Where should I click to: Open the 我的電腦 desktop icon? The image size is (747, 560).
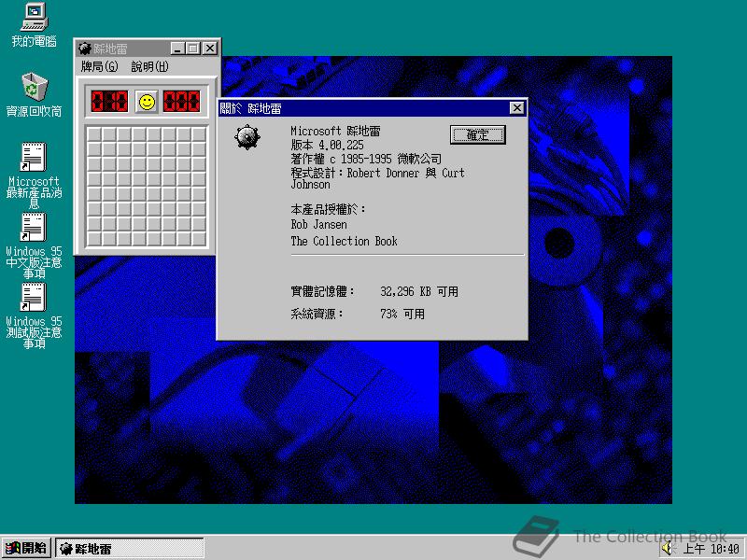(x=35, y=25)
